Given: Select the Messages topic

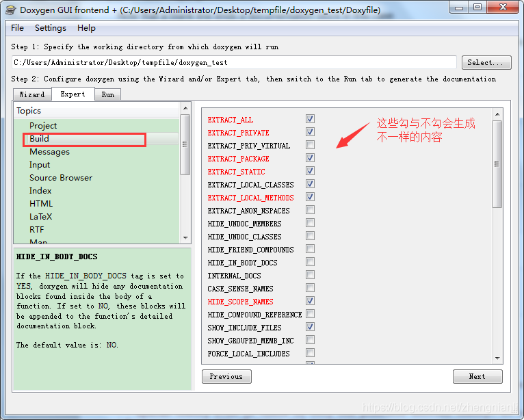Looking at the screenshot, I should point(49,152).
